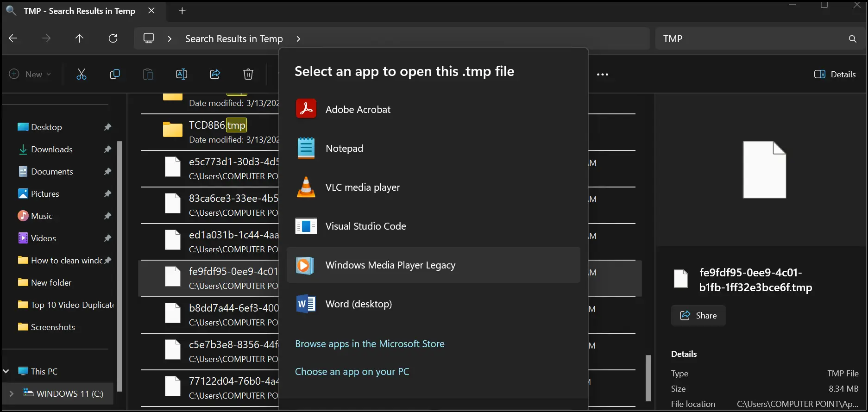
Task: Select file ed1a031b-1c44-4aa
Action: [209, 242]
